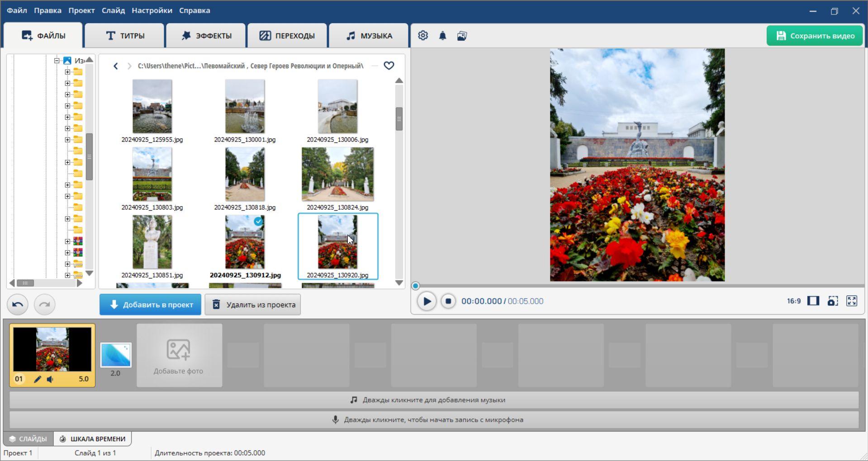Redo the last action
Image resolution: width=868 pixels, height=461 pixels.
(x=44, y=305)
